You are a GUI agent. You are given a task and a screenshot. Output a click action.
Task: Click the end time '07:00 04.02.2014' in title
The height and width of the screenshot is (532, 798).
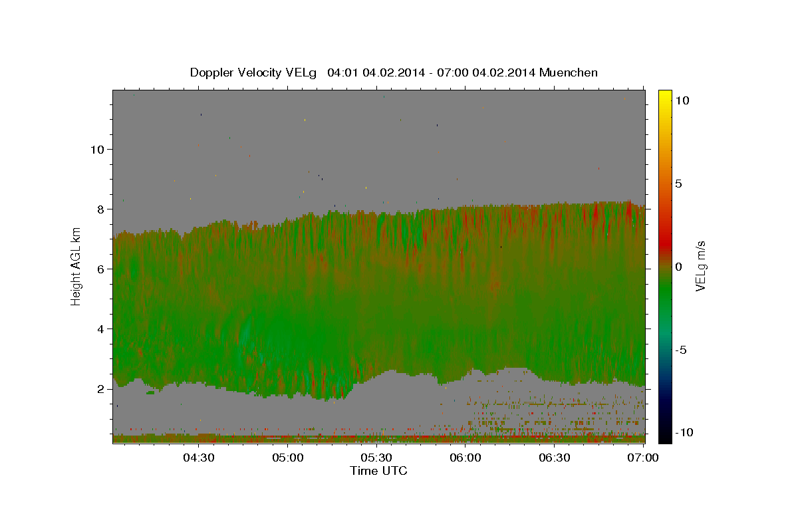tap(487, 72)
